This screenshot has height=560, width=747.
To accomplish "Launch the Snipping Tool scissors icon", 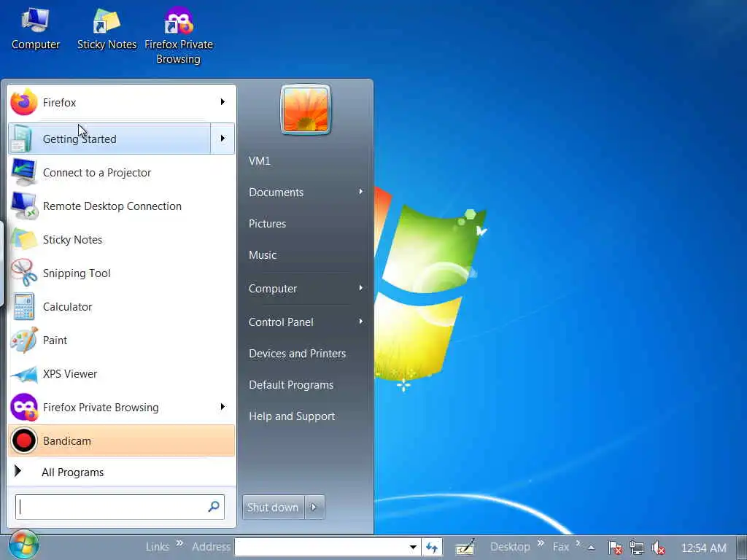I will click(x=23, y=273).
